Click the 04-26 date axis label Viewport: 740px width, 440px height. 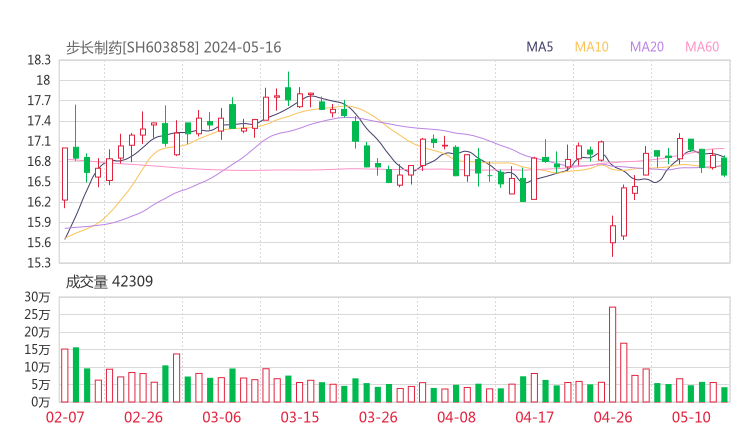tap(613, 417)
